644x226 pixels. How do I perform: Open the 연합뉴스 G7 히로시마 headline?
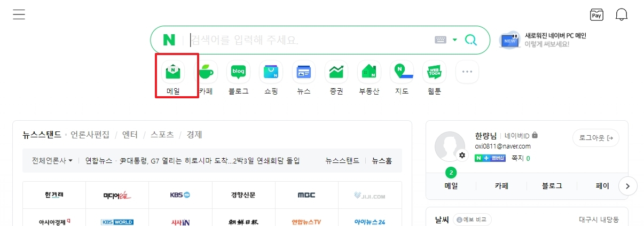pos(193,160)
